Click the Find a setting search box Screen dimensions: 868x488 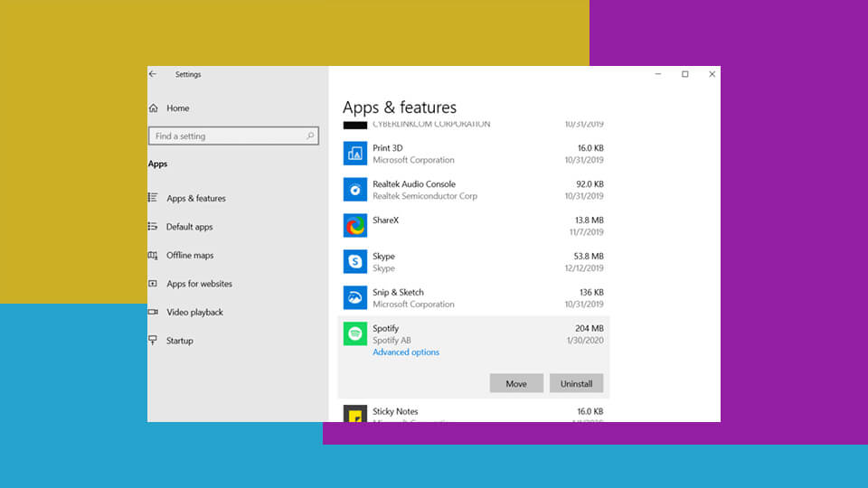pos(233,136)
